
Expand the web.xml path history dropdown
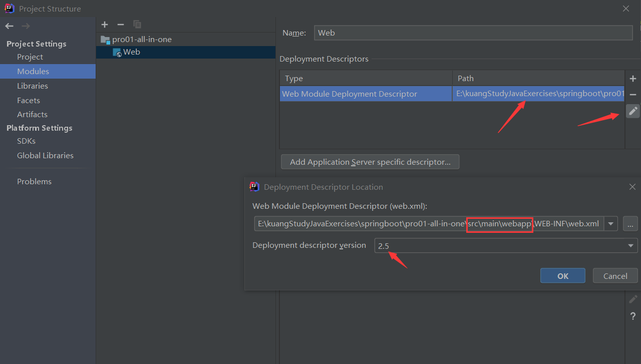click(610, 224)
